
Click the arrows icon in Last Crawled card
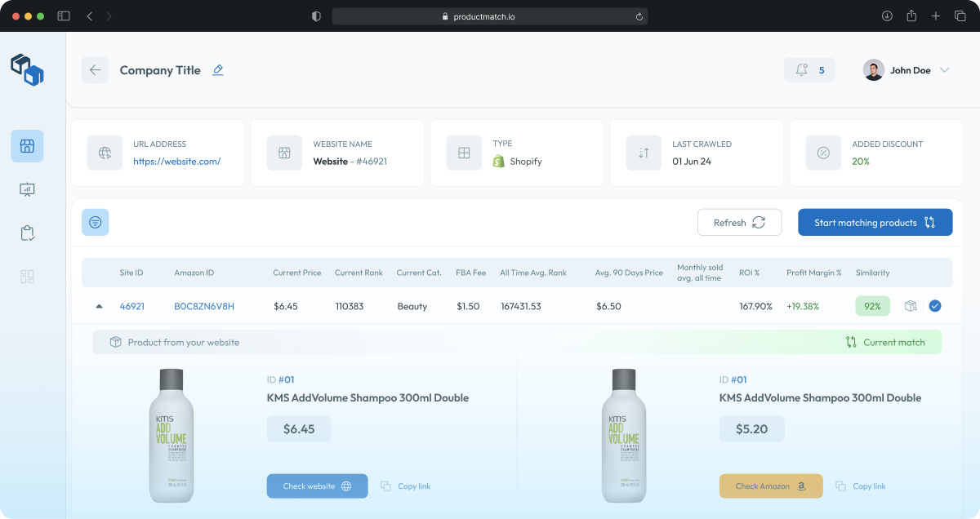(644, 153)
